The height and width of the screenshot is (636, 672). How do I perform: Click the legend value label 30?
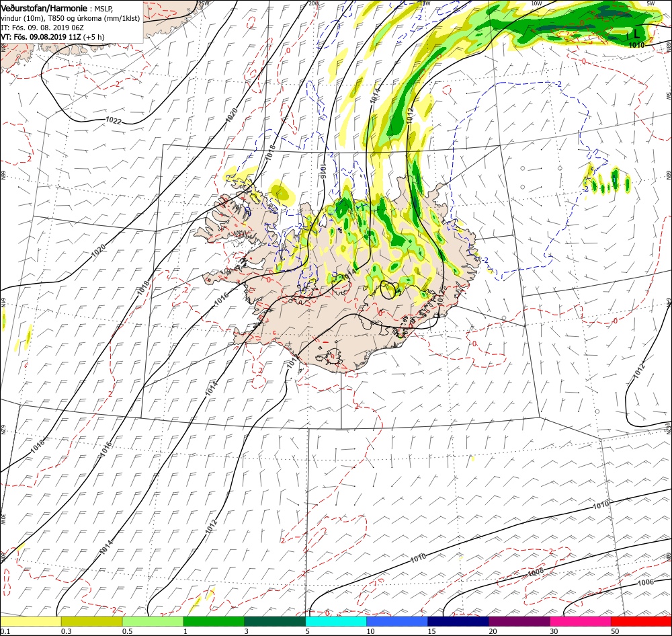(554, 631)
